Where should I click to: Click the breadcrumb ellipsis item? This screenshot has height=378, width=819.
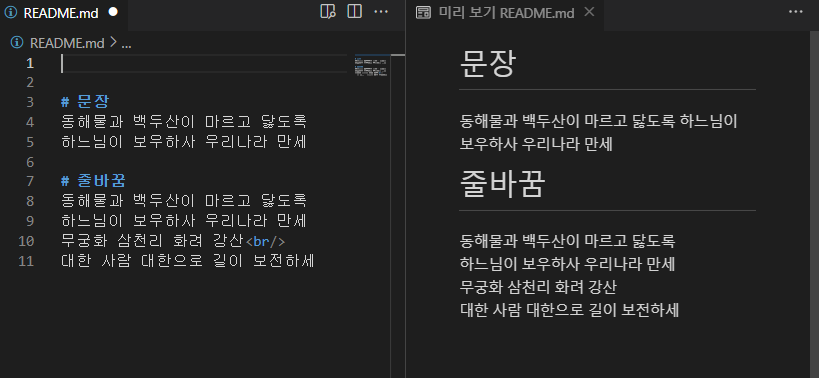click(x=126, y=43)
